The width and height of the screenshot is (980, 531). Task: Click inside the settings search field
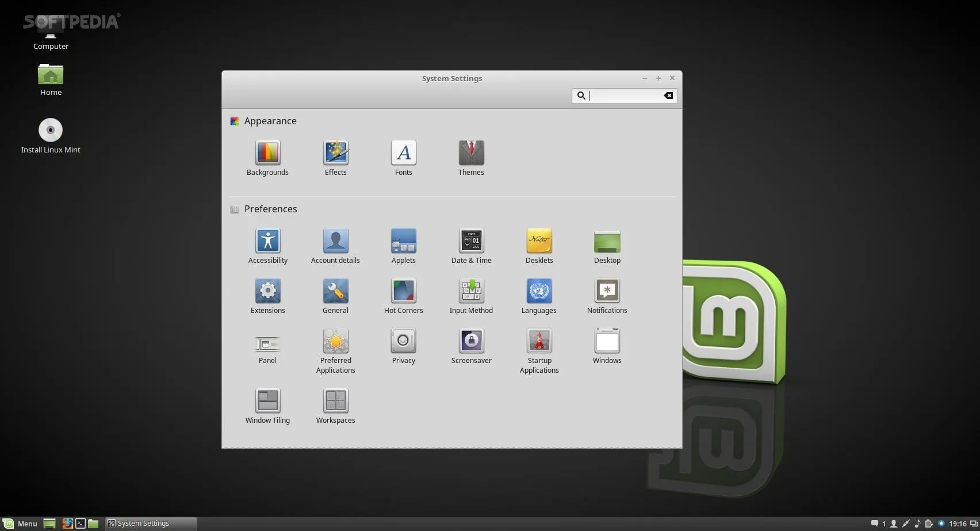point(621,95)
